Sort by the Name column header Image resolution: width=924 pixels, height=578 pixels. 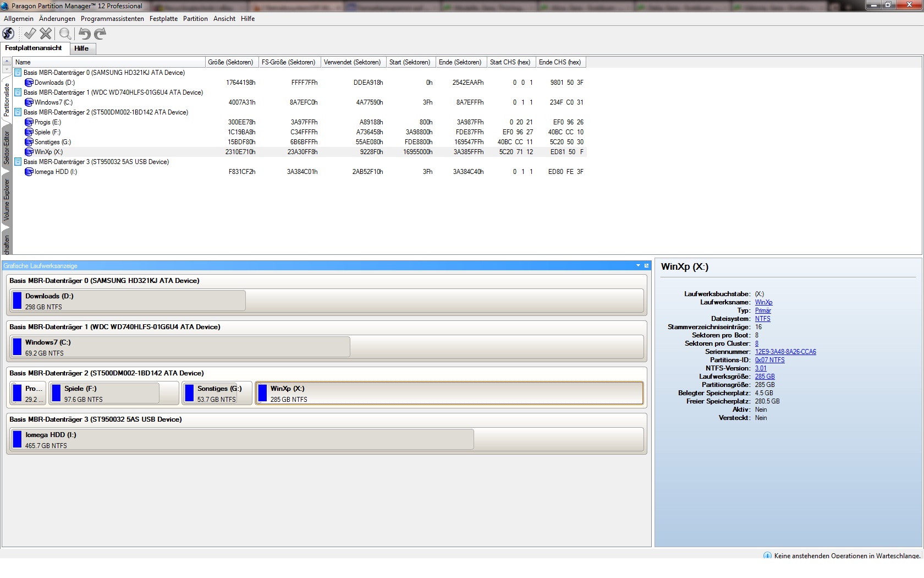(109, 62)
